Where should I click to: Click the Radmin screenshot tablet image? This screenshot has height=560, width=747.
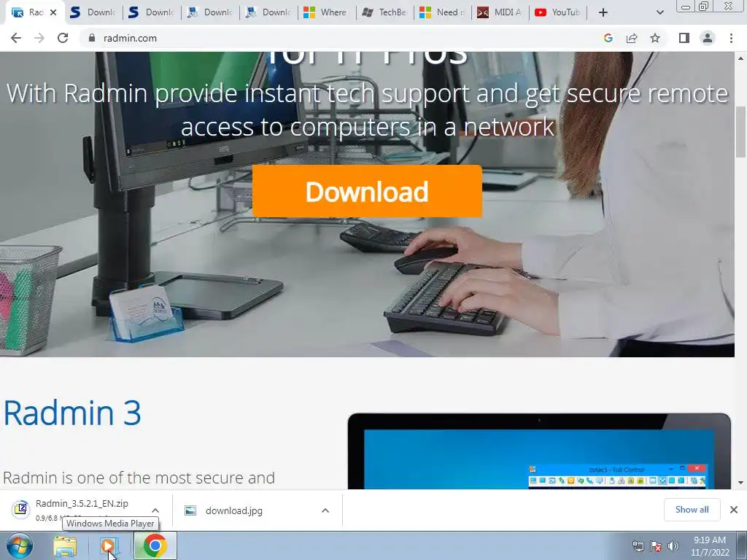tap(539, 451)
